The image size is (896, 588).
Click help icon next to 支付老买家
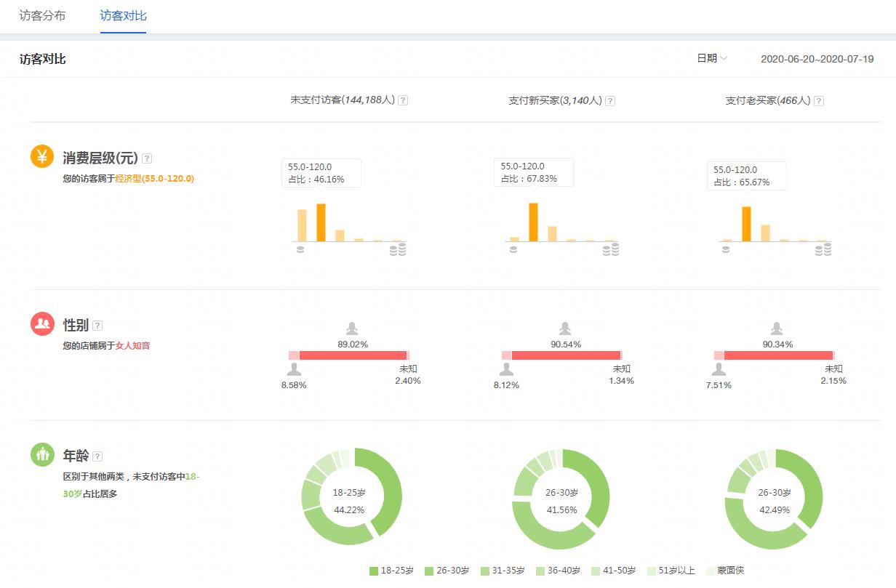pyautogui.click(x=818, y=101)
